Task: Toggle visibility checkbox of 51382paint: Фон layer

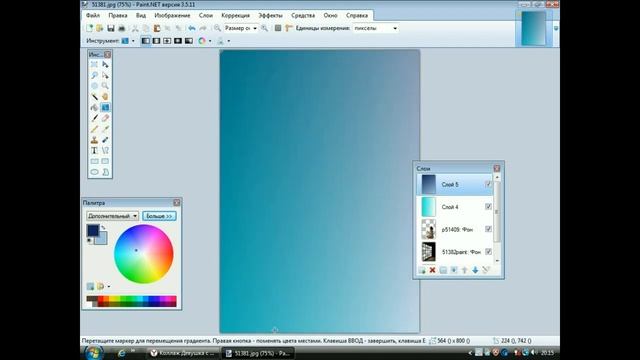Action: [488, 251]
